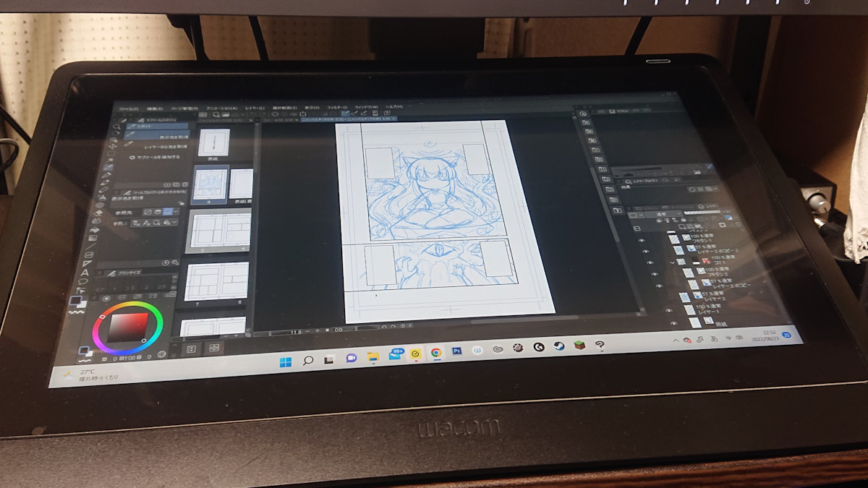868x488 pixels.
Task: Select the Auto select wand tool
Action: click(109, 160)
